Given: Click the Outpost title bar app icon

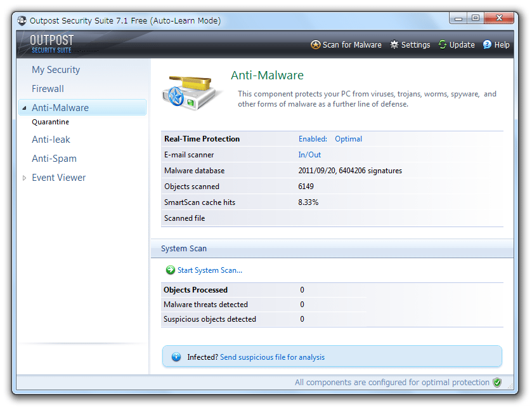Looking at the screenshot, I should [22, 21].
